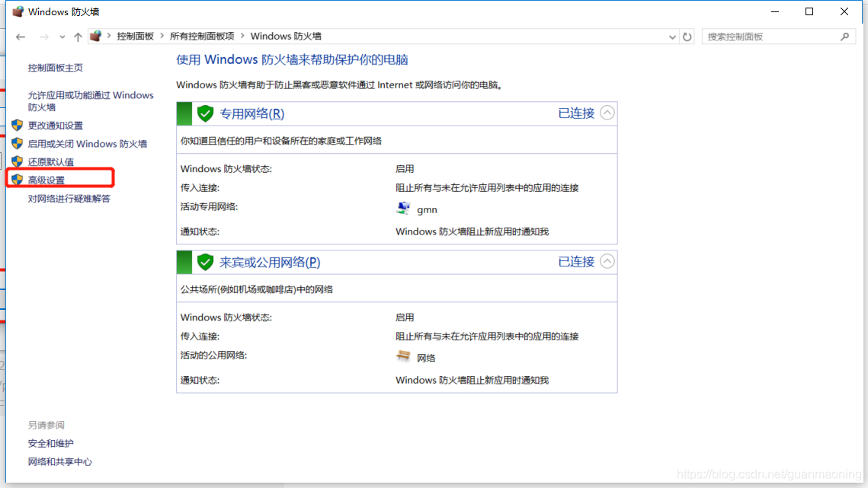
Task: Click 已连接 status of 专用网络
Action: pos(576,113)
